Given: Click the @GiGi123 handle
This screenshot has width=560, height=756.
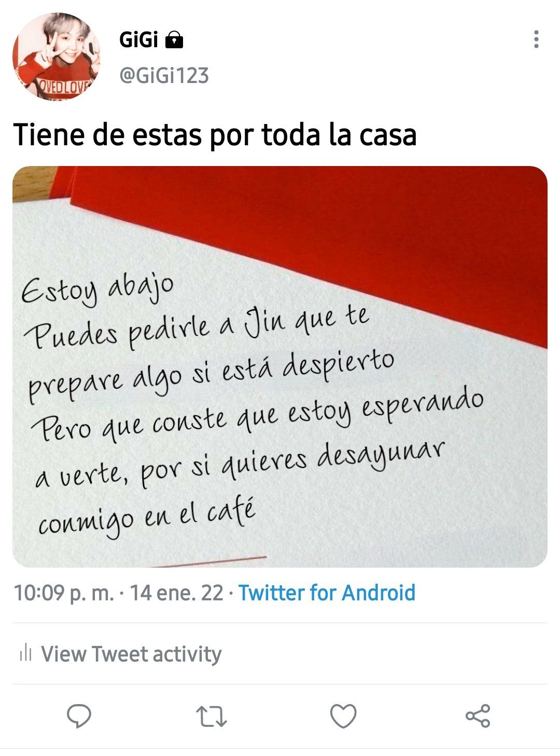Looking at the screenshot, I should tap(164, 76).
